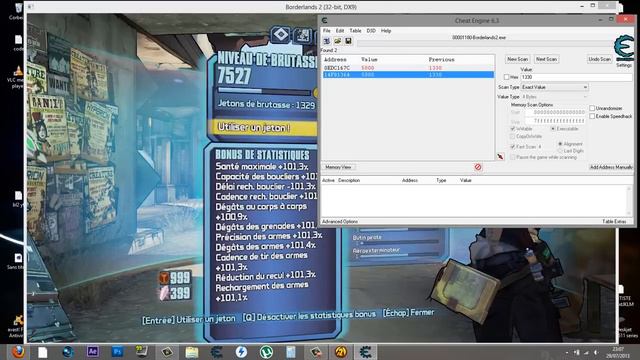
Task: Open Memory View
Action: pyautogui.click(x=338, y=167)
